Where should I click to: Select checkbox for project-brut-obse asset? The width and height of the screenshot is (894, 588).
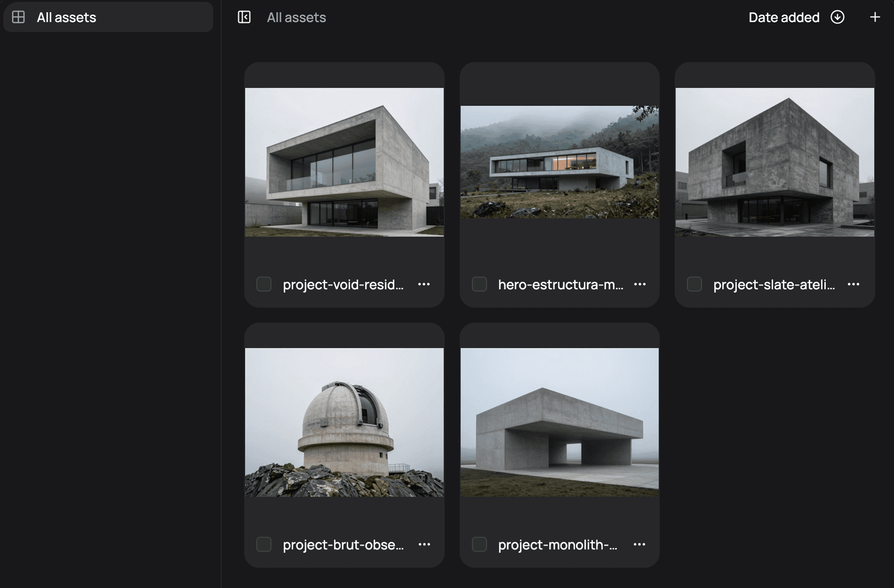264,544
